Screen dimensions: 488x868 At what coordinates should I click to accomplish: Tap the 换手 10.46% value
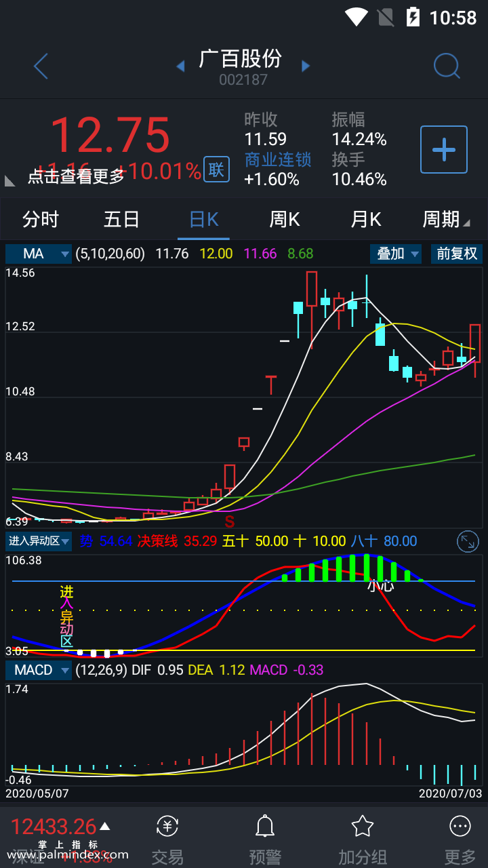tap(359, 179)
